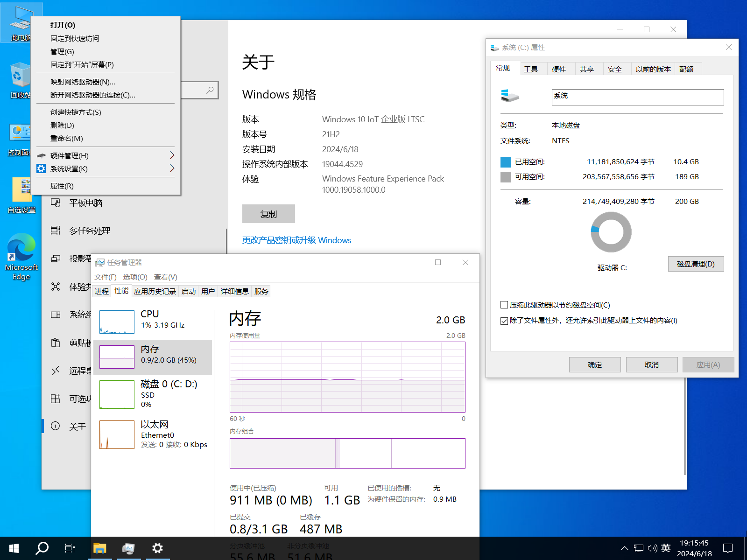The height and width of the screenshot is (560, 747).
Task: Click the 可选功能 icon in Settings sidebar
Action: coord(56,399)
